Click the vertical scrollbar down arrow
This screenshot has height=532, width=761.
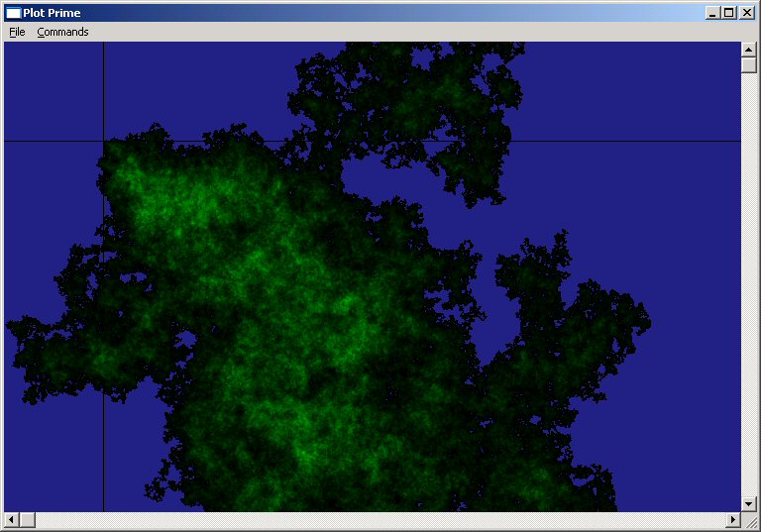coord(749,504)
